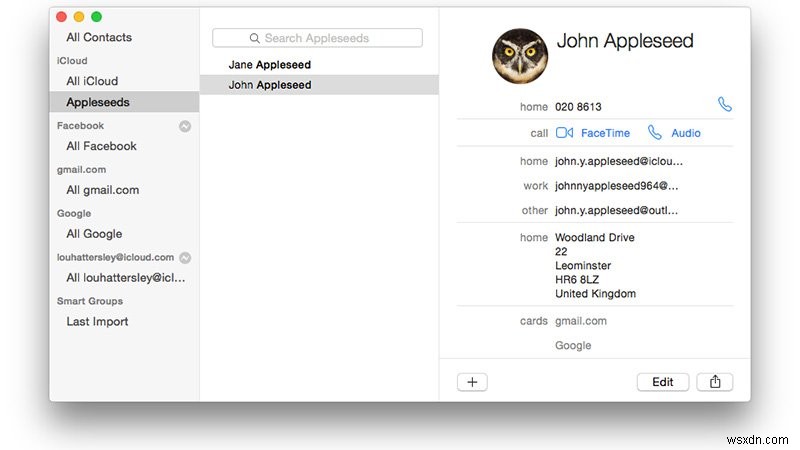Image resolution: width=800 pixels, height=450 pixels.
Task: Click home email john.y.appleseed@iclou...
Action: pyautogui.click(x=618, y=161)
